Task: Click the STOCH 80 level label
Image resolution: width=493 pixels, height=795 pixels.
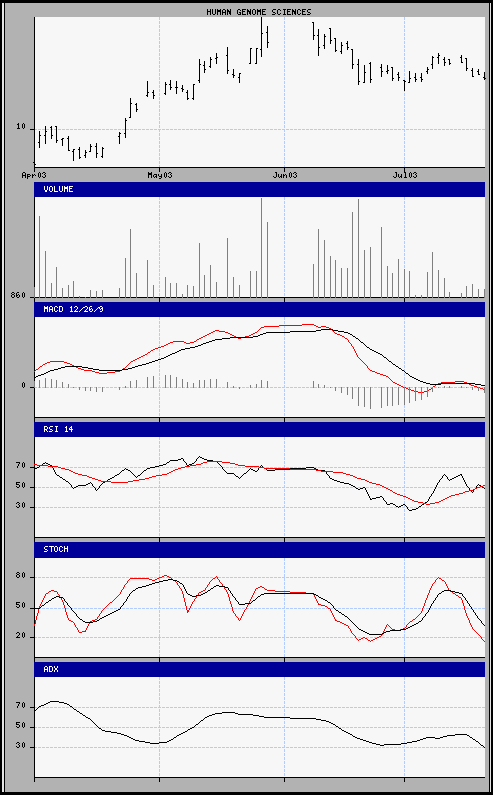Action: (21, 576)
